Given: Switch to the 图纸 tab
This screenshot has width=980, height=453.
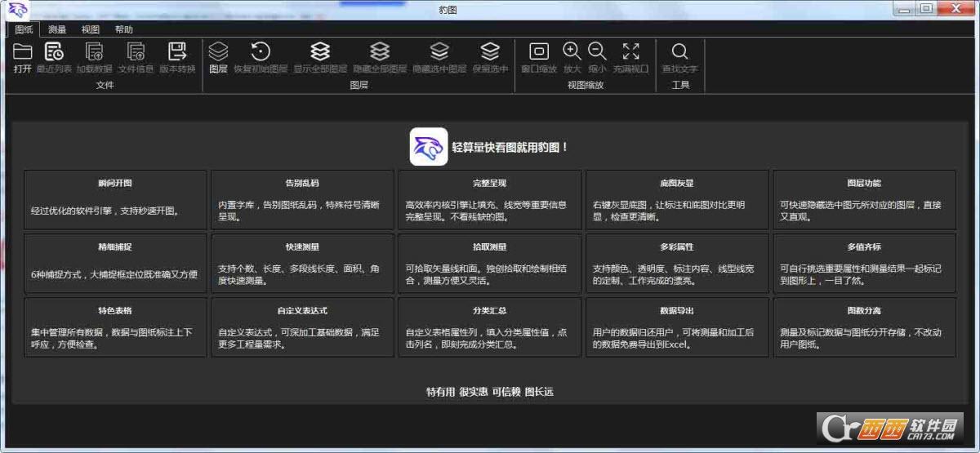Looking at the screenshot, I should click(24, 29).
